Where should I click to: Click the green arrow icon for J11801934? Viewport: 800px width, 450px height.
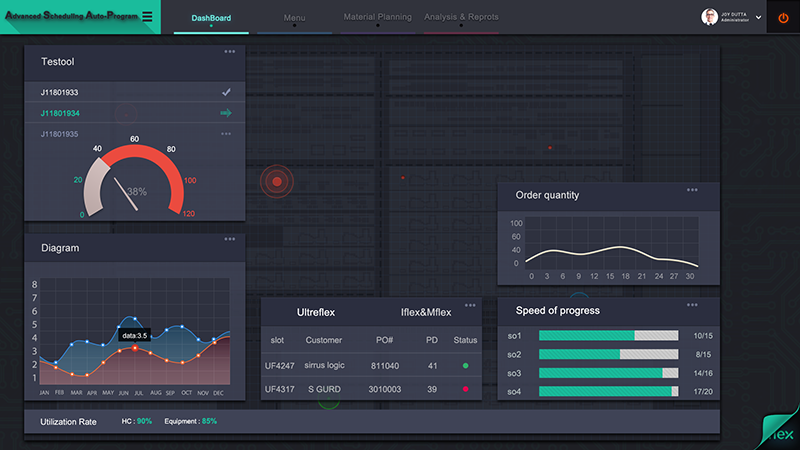(x=226, y=113)
